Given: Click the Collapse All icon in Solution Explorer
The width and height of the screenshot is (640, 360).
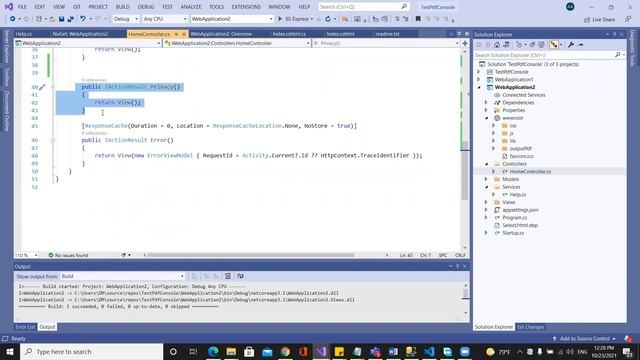Looking at the screenshot, I should [x=532, y=44].
